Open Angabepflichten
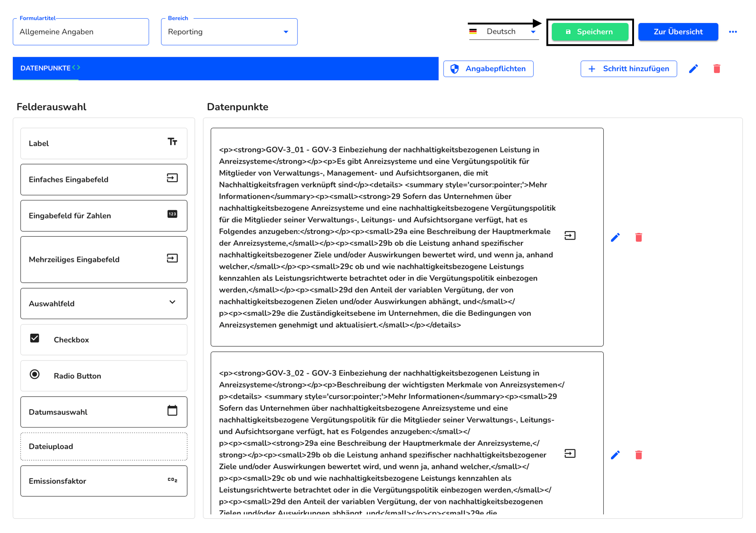This screenshot has width=756, height=533. click(x=488, y=69)
